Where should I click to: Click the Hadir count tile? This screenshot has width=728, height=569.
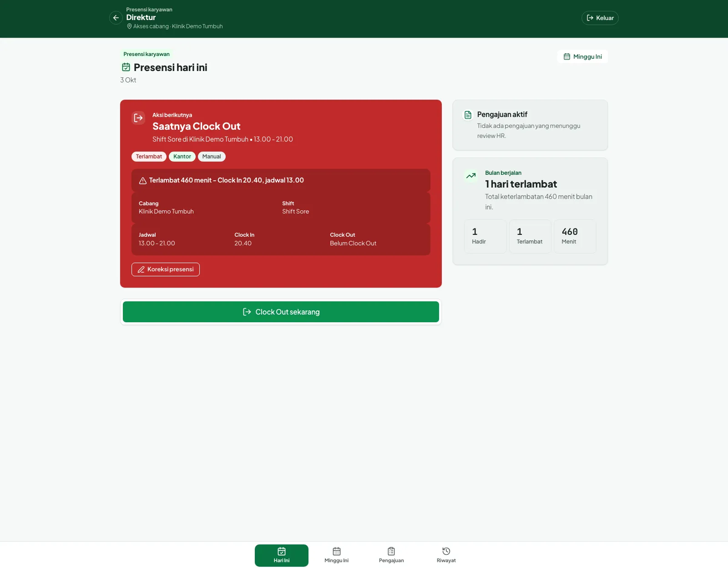pos(485,236)
